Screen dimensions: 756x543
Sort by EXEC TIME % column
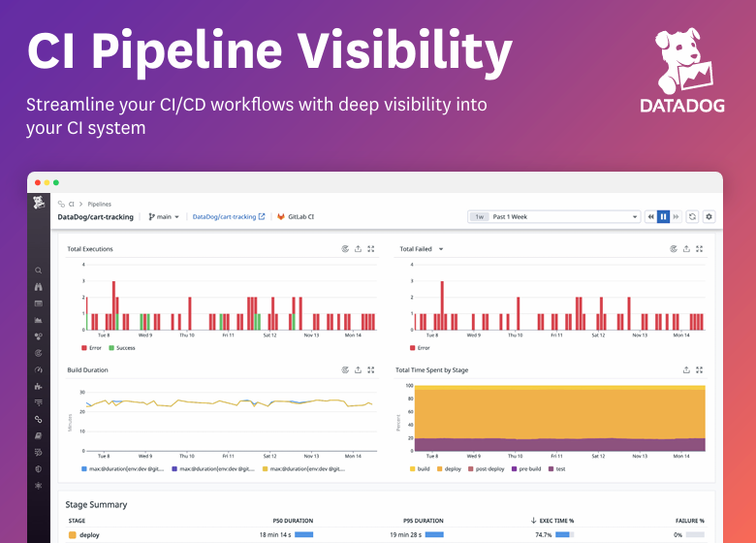[552, 521]
